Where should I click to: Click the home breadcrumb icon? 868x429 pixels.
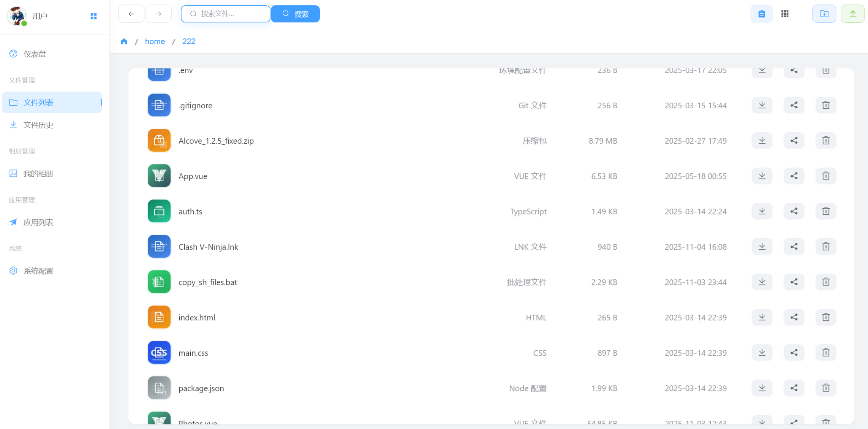tap(124, 41)
